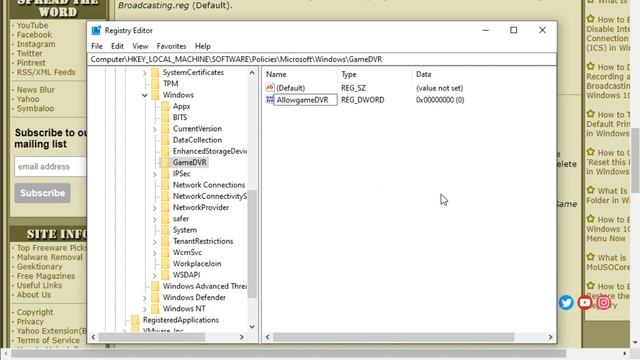Click the tree pane scroll down arrow
This screenshot has width=640, height=360.
click(x=252, y=327)
